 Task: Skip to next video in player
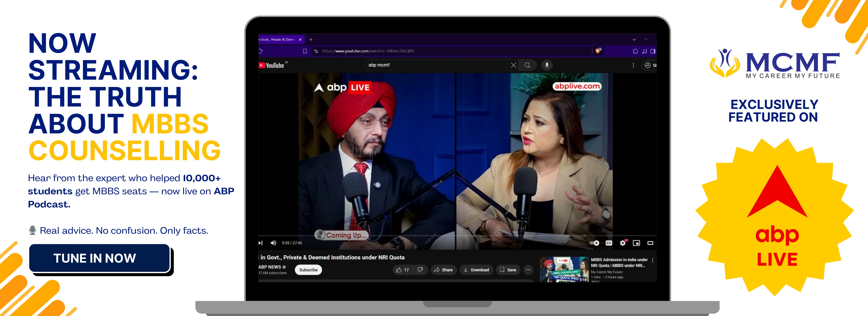click(261, 243)
